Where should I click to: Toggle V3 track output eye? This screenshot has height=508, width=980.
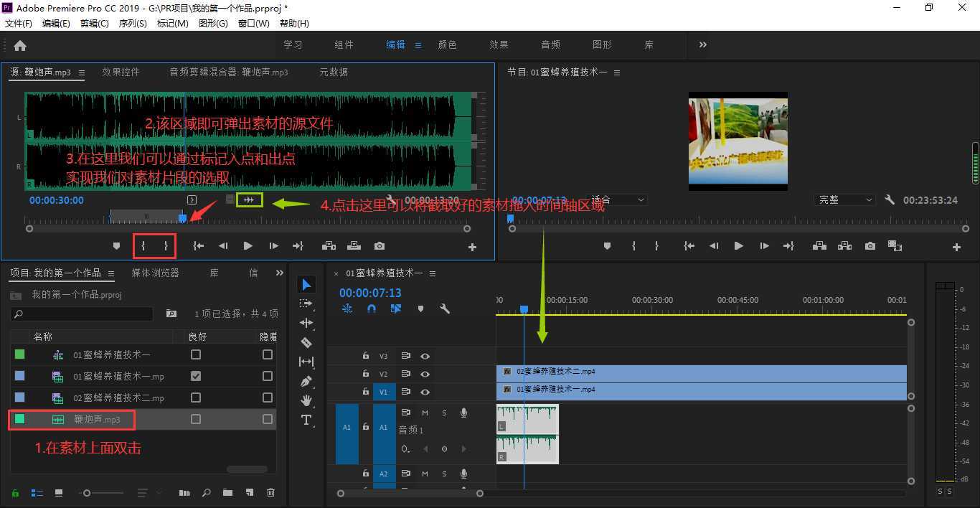tap(425, 356)
